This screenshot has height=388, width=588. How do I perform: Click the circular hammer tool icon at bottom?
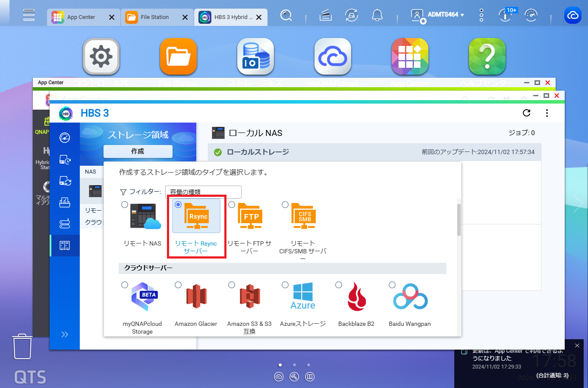point(294,377)
